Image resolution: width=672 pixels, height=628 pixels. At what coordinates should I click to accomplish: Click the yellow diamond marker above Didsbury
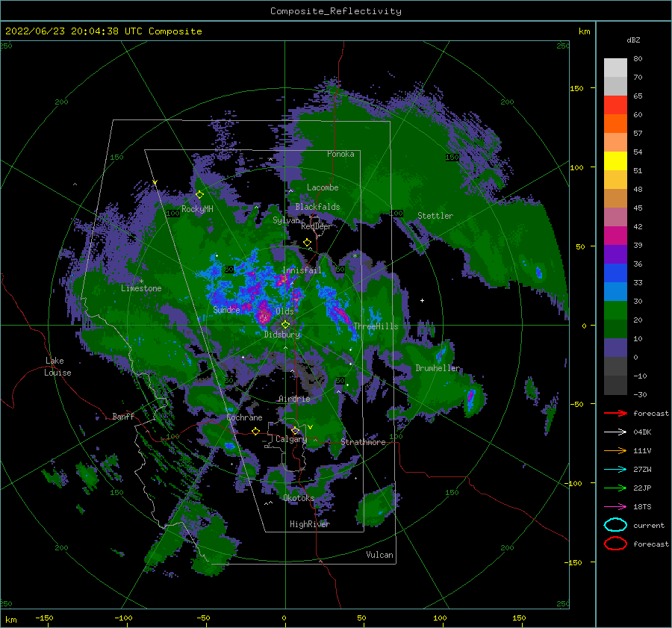pyautogui.click(x=285, y=325)
